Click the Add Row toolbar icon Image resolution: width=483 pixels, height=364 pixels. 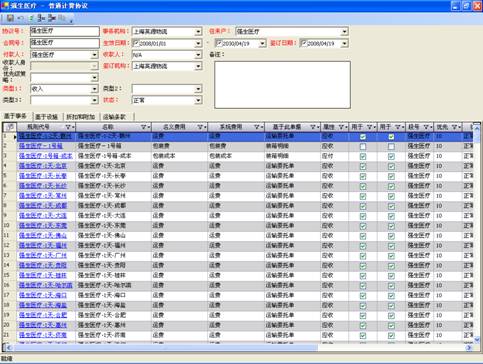[x=41, y=18]
